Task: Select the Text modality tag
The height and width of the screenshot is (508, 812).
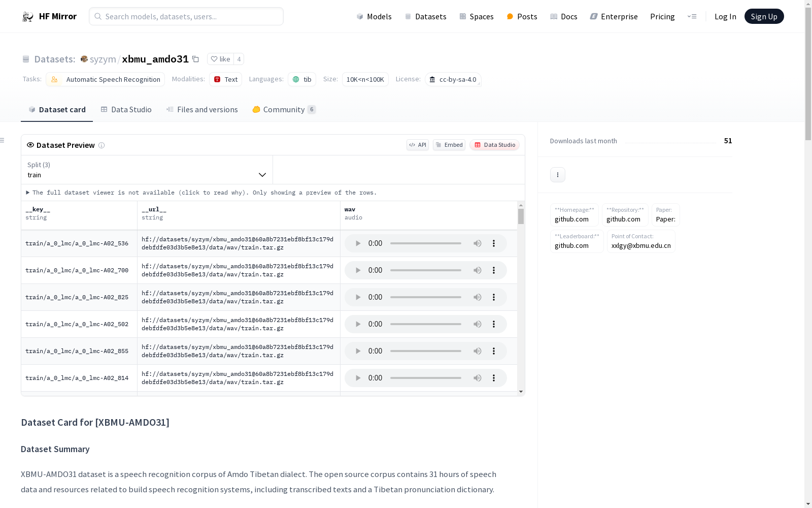Action: pyautogui.click(x=226, y=79)
